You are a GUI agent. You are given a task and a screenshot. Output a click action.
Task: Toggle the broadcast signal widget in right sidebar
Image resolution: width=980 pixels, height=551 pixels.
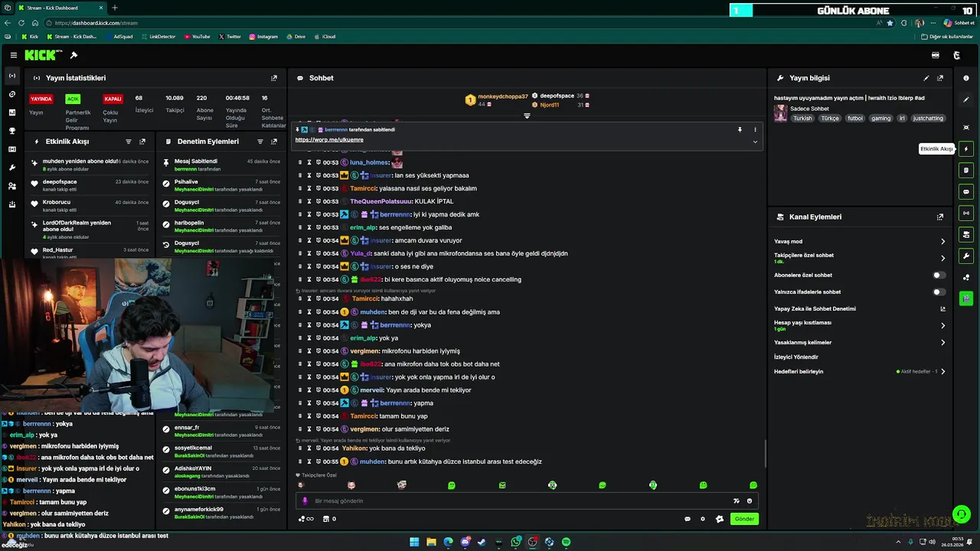tap(966, 213)
